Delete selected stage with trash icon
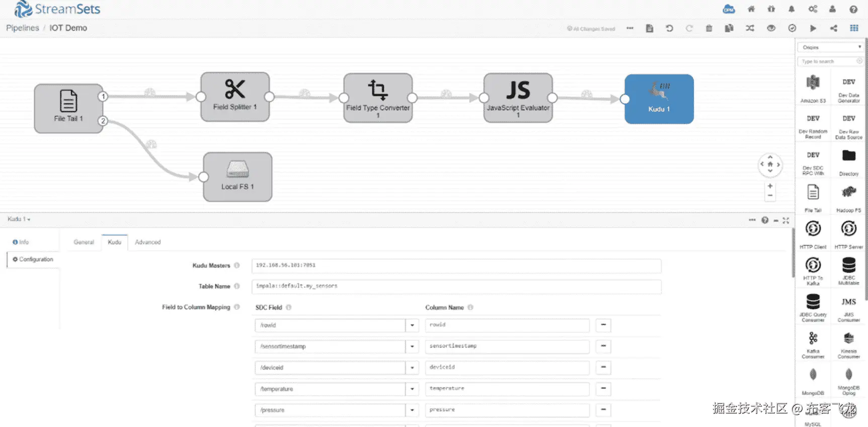The image size is (868, 427). [x=709, y=28]
